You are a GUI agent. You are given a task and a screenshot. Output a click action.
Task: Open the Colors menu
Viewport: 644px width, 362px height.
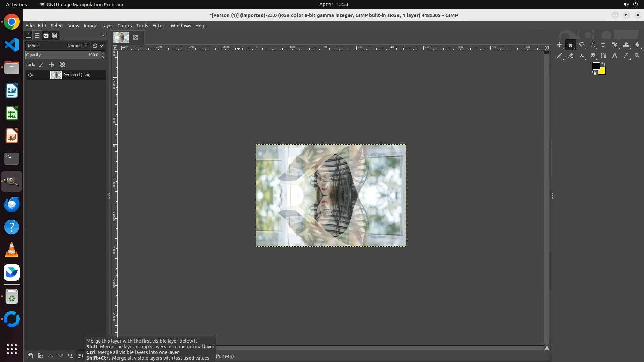pos(124,26)
